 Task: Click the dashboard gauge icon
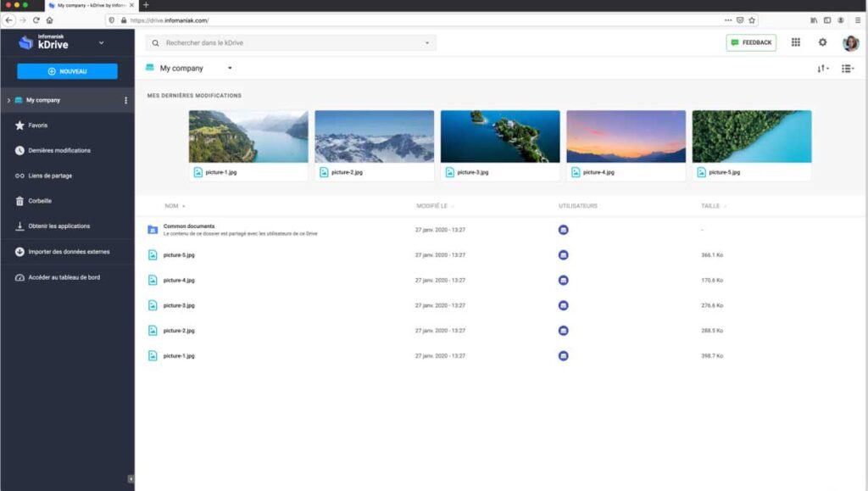click(19, 277)
